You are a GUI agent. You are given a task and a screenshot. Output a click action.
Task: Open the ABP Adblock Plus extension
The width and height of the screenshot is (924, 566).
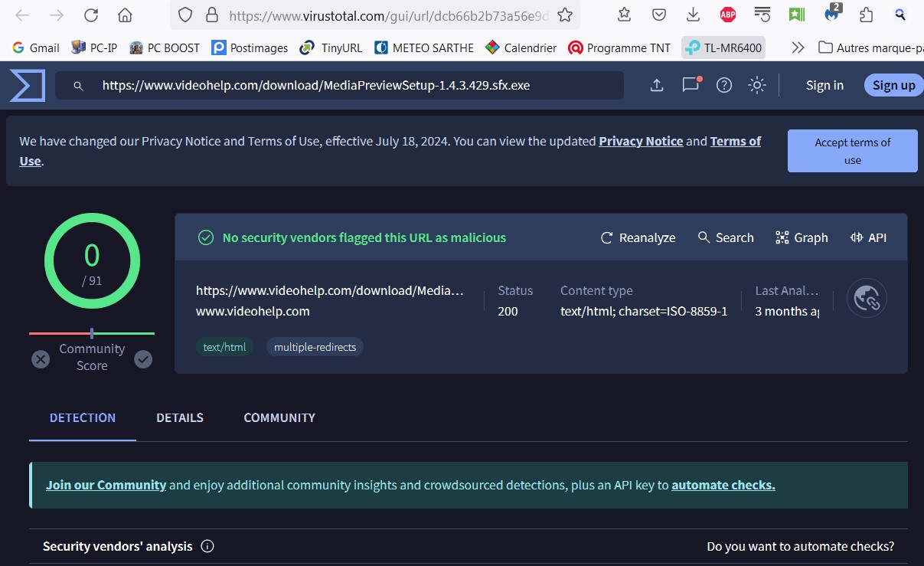728,15
